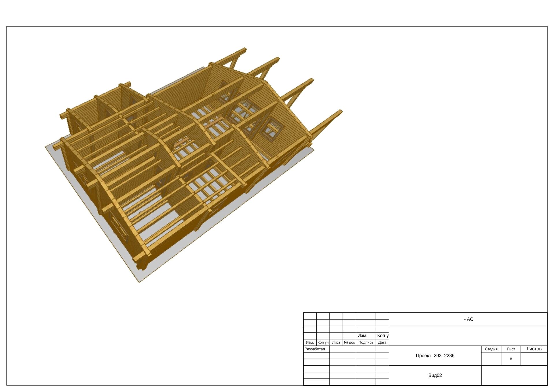Click the "Вид02" view title cell
554x392 pixels.
point(435,375)
